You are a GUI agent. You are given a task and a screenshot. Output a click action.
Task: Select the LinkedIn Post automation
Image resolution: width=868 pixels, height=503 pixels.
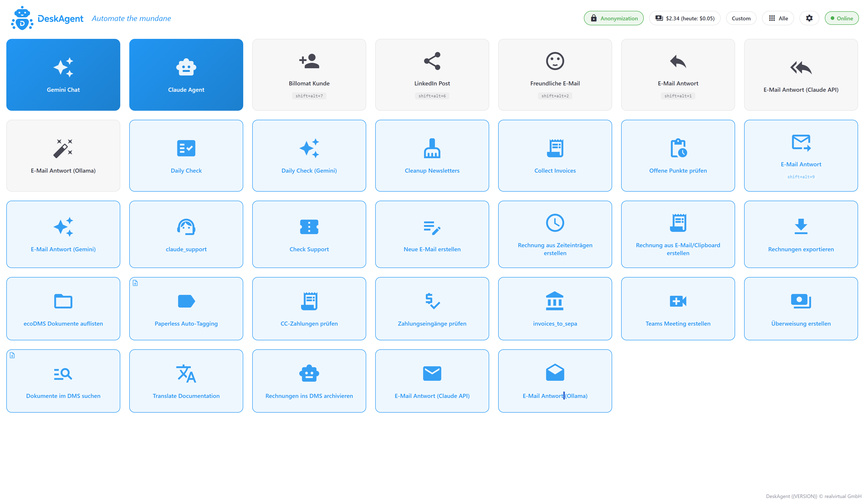[x=432, y=75]
